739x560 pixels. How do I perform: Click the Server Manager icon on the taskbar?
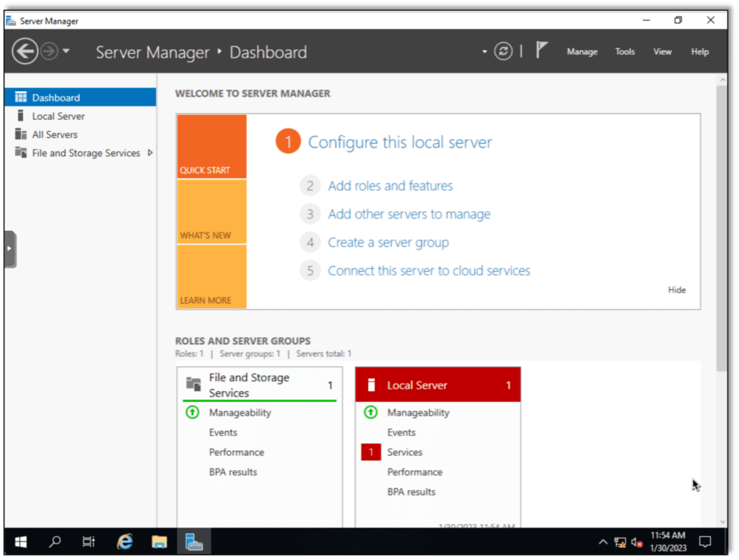pyautogui.click(x=193, y=541)
